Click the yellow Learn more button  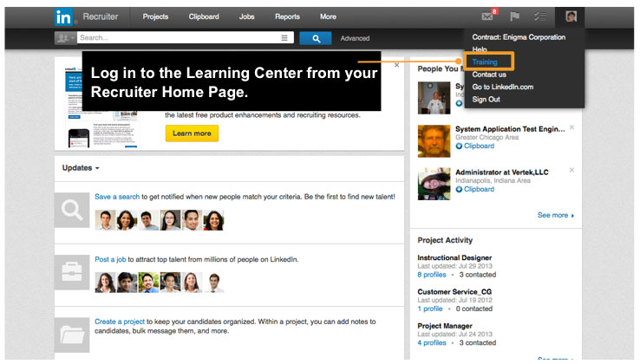point(192,133)
